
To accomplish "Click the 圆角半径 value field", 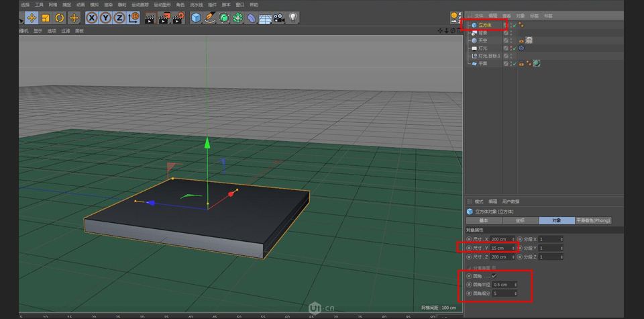I will click(502, 285).
